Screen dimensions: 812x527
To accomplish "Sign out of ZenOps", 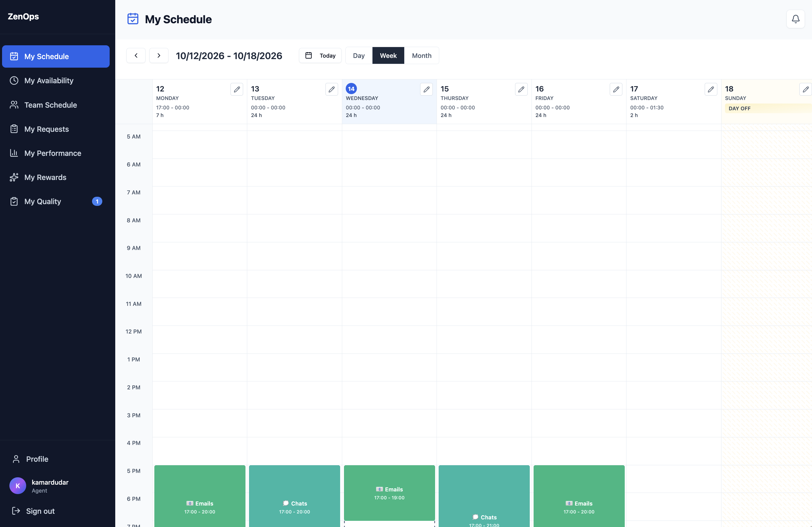I will point(56,511).
